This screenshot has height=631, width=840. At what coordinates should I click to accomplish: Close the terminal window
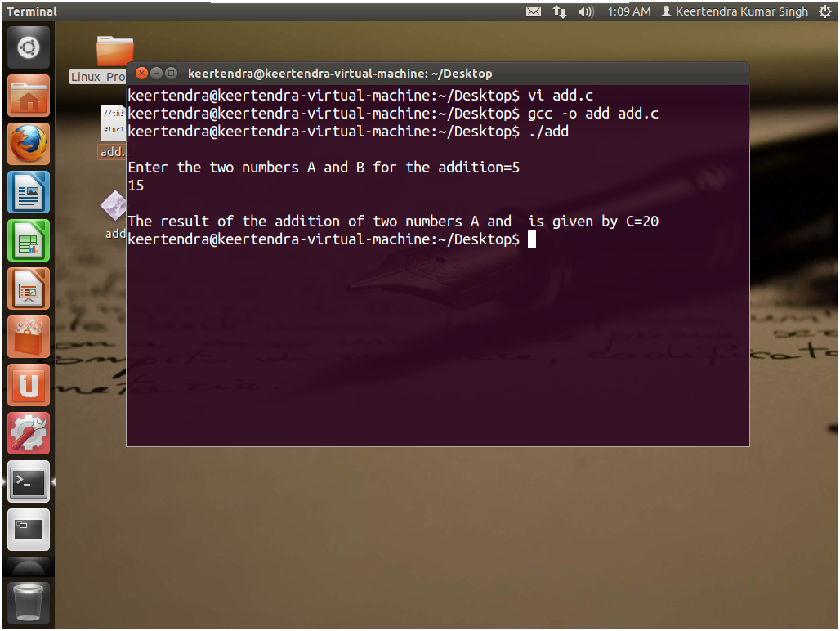pyautogui.click(x=141, y=74)
